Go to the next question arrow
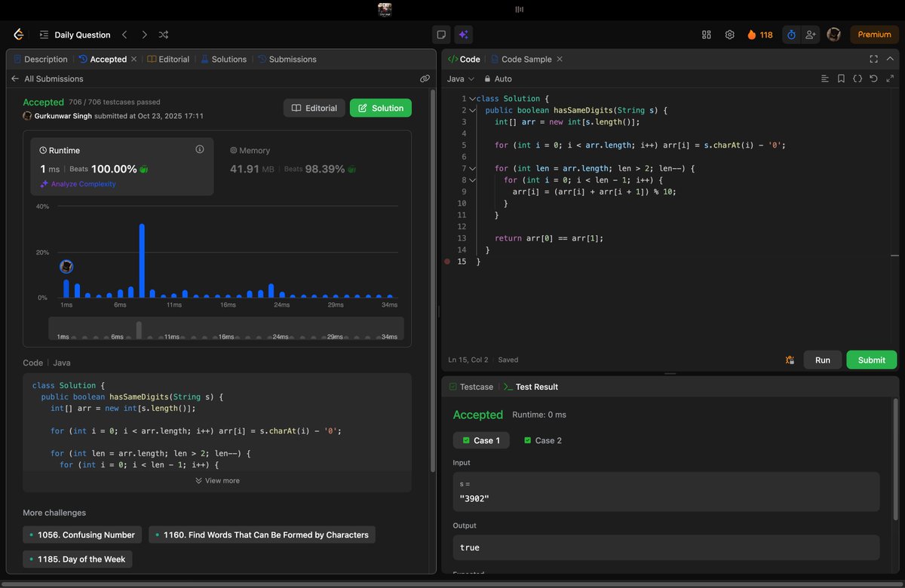This screenshot has width=905, height=588. click(144, 35)
